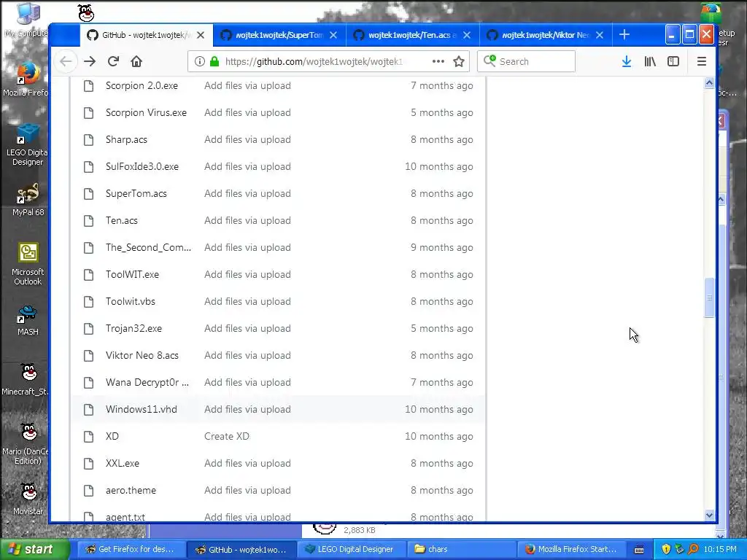Open the Downloads arrow panel
This screenshot has width=747, height=560.
(627, 61)
